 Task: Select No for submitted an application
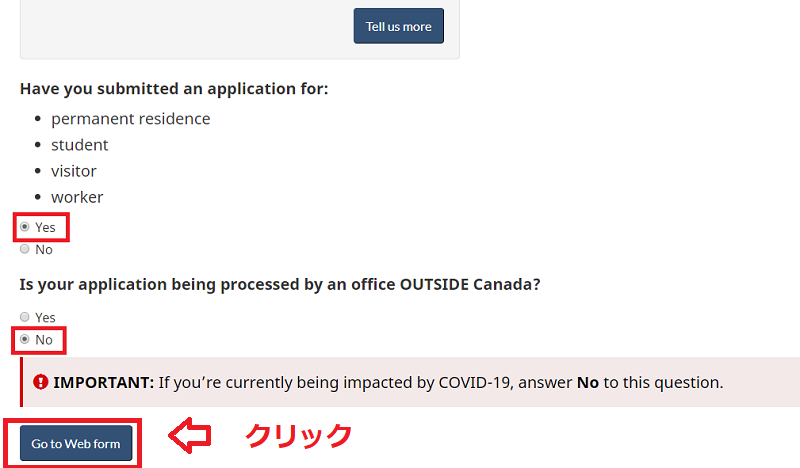tap(24, 249)
